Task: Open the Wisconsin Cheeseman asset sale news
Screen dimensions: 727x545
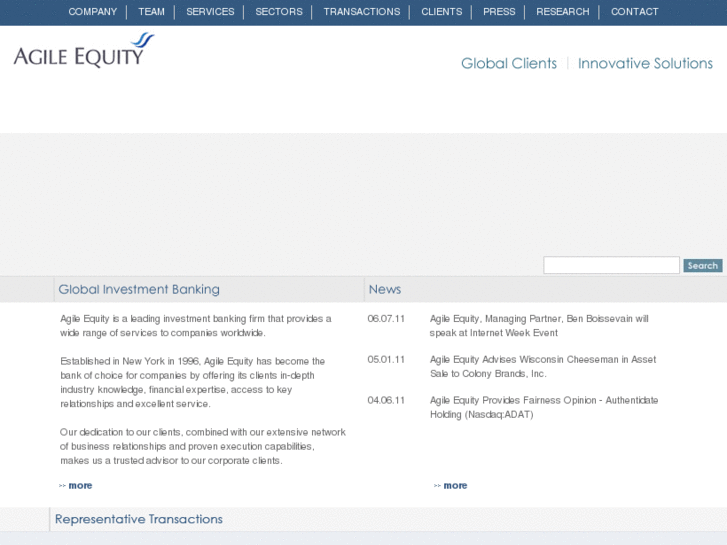Action: point(543,366)
